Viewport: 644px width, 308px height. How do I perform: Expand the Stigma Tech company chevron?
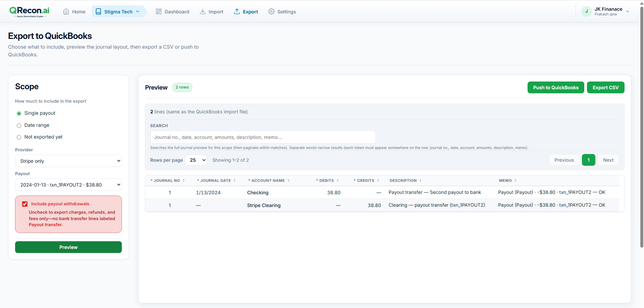tap(138, 12)
